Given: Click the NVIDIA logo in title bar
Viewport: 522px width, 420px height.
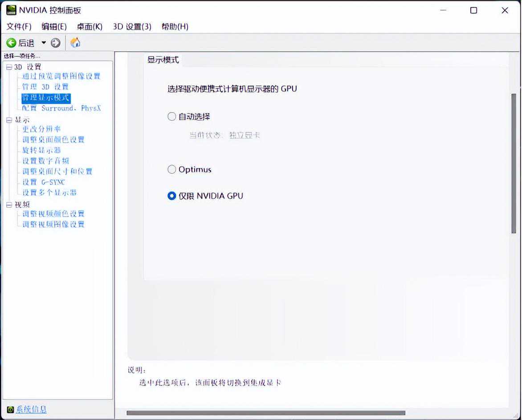Looking at the screenshot, I should pos(11,10).
